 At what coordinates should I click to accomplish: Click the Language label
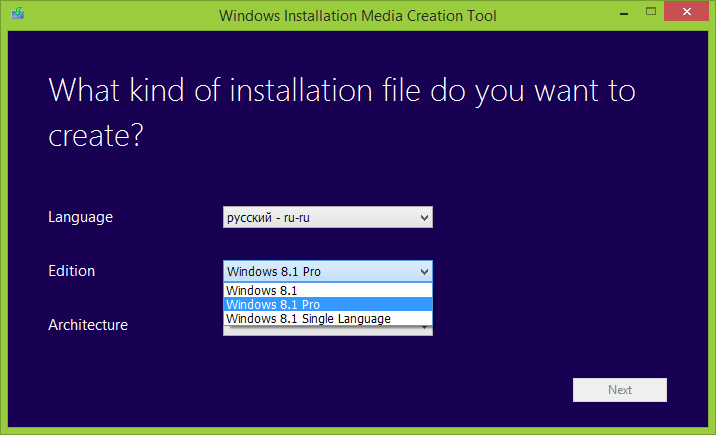80,217
